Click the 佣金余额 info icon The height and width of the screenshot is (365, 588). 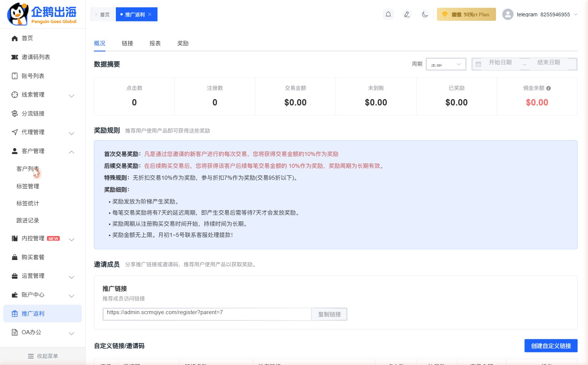(x=548, y=88)
